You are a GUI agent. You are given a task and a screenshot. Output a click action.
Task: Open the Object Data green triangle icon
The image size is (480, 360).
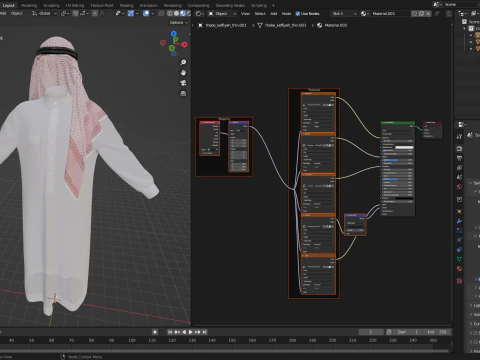459,259
